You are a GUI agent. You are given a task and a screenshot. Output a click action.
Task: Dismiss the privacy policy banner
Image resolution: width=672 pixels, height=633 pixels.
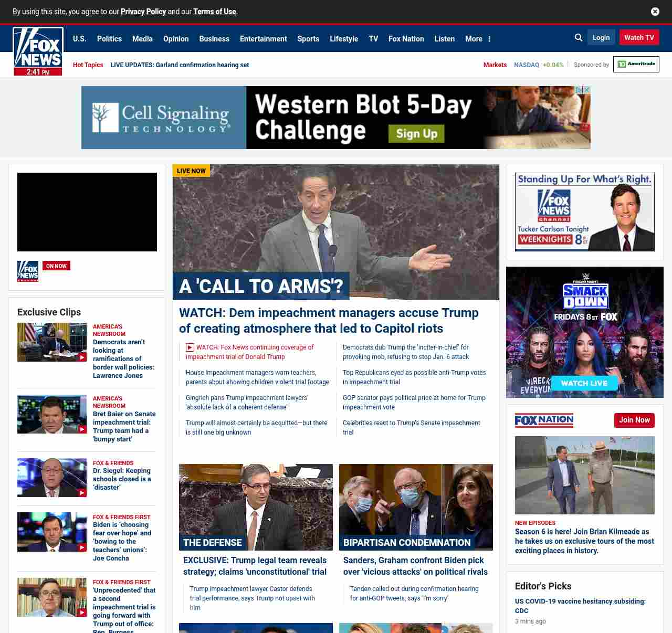click(x=655, y=12)
